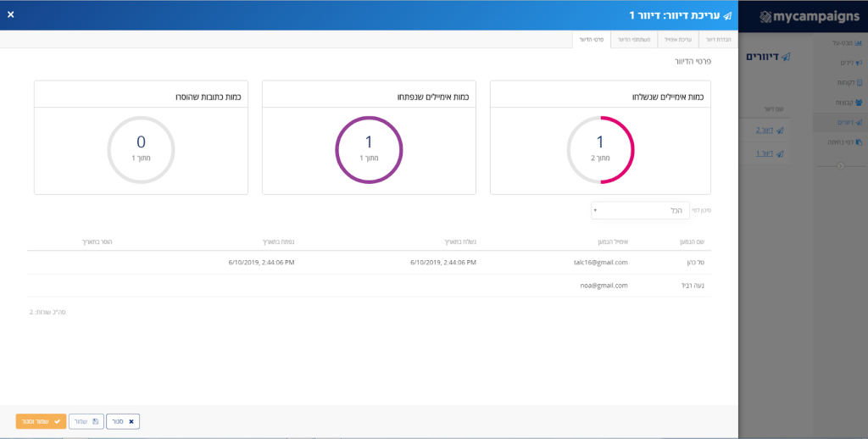This screenshot has width=868, height=439.
Task: Open the משתתפי הדיוור tab
Action: click(634, 40)
